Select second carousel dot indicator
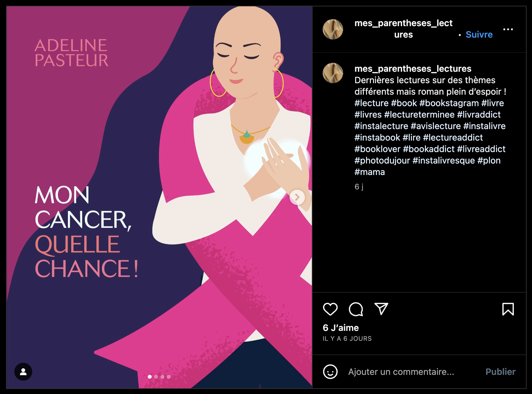 [x=156, y=377]
